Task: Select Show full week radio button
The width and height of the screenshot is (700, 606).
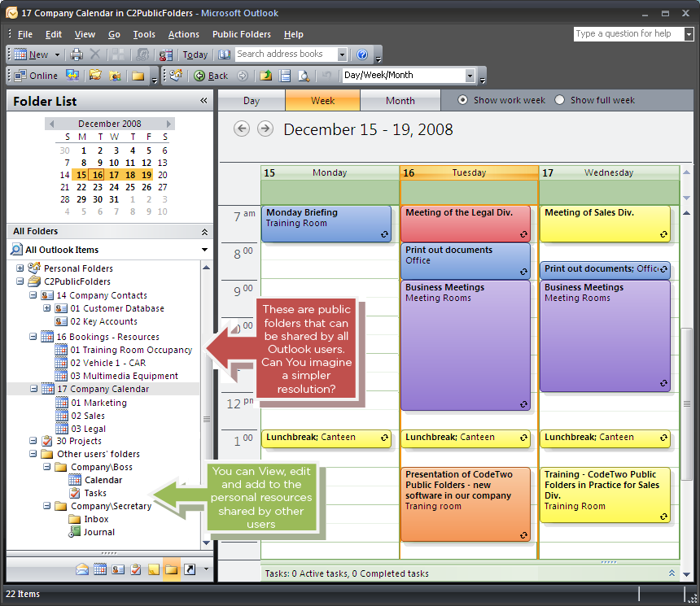Action: point(559,100)
